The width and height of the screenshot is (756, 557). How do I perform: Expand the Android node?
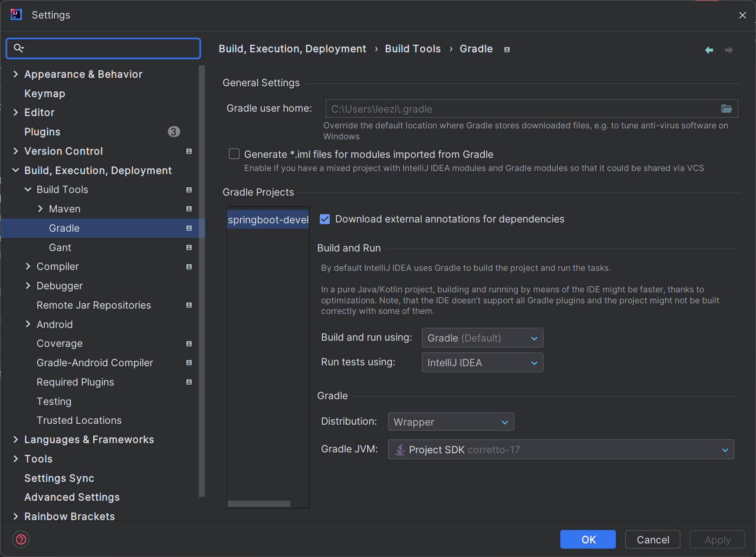[28, 324]
